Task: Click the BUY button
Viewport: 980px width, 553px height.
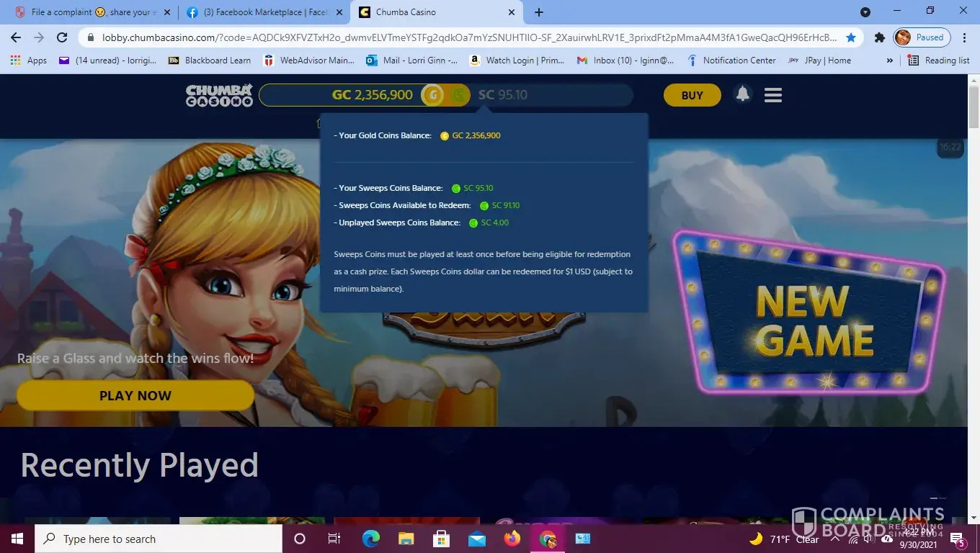Action: (x=692, y=95)
